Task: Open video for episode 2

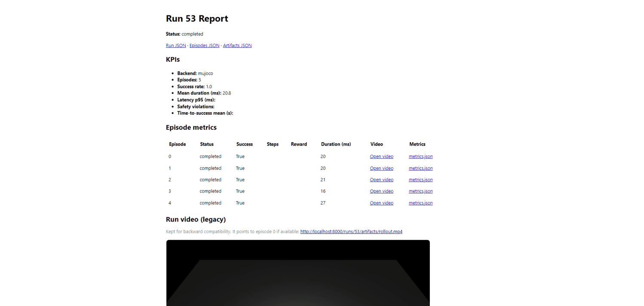Action: 381,180
